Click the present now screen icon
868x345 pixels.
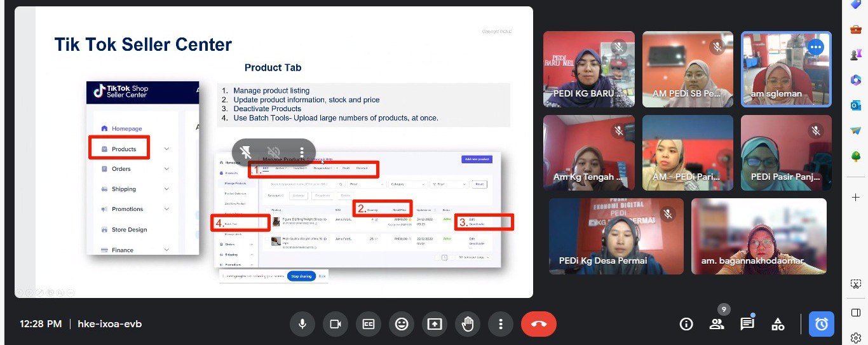[x=435, y=324]
